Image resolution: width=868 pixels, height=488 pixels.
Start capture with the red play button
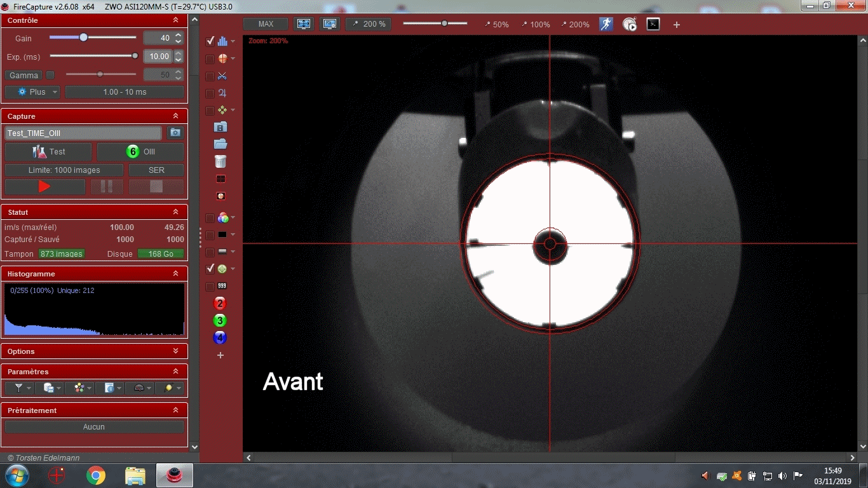click(44, 187)
